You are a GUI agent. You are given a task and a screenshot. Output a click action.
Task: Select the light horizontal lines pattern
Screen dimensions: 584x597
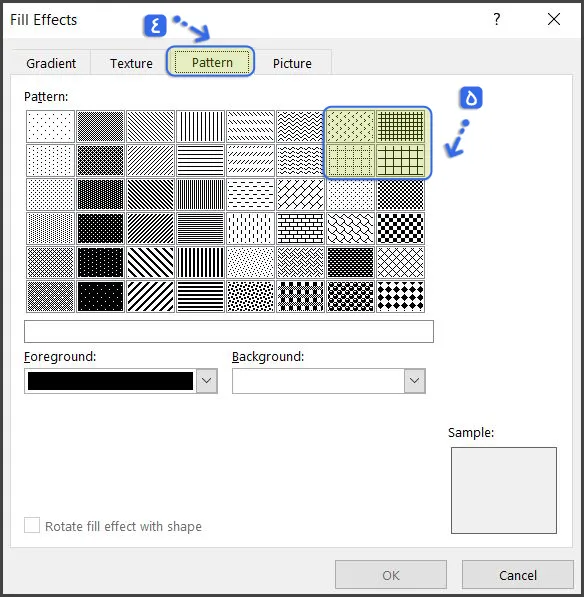200,161
